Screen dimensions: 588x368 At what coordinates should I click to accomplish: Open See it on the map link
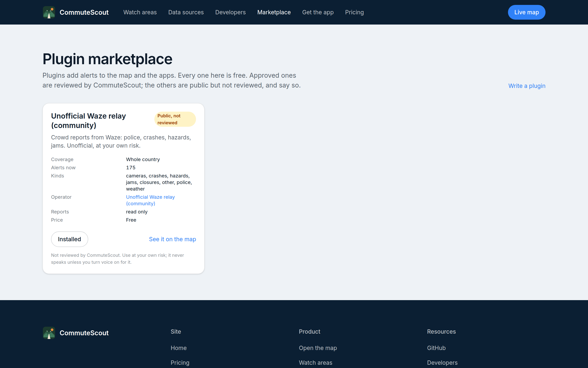173,239
